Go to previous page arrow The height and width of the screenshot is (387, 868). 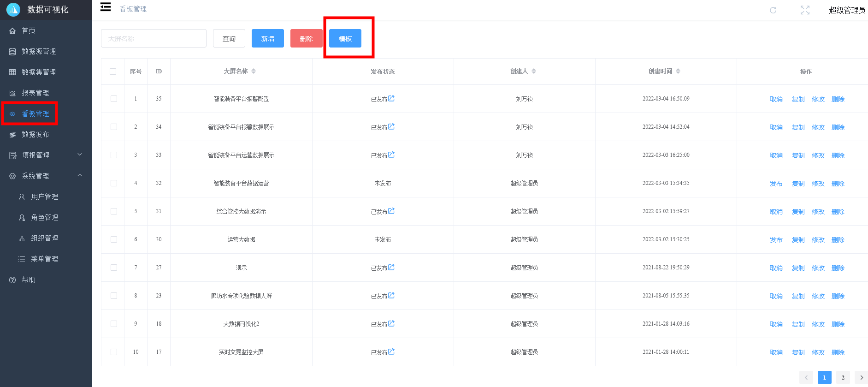click(806, 377)
